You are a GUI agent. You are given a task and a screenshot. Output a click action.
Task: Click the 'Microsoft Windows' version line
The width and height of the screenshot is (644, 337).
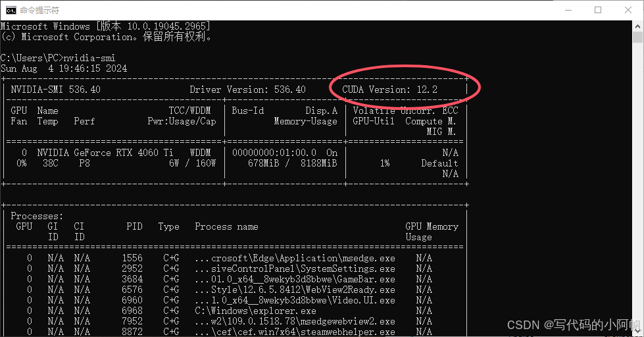point(105,26)
